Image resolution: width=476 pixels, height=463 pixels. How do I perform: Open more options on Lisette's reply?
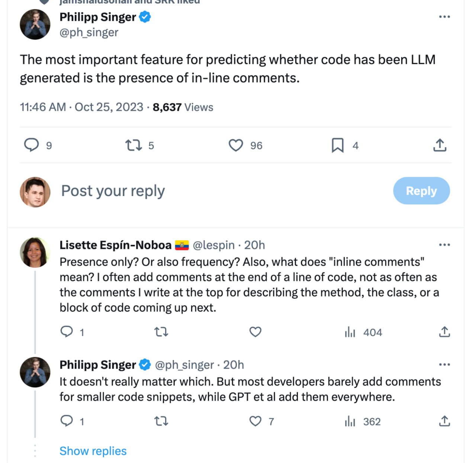444,245
